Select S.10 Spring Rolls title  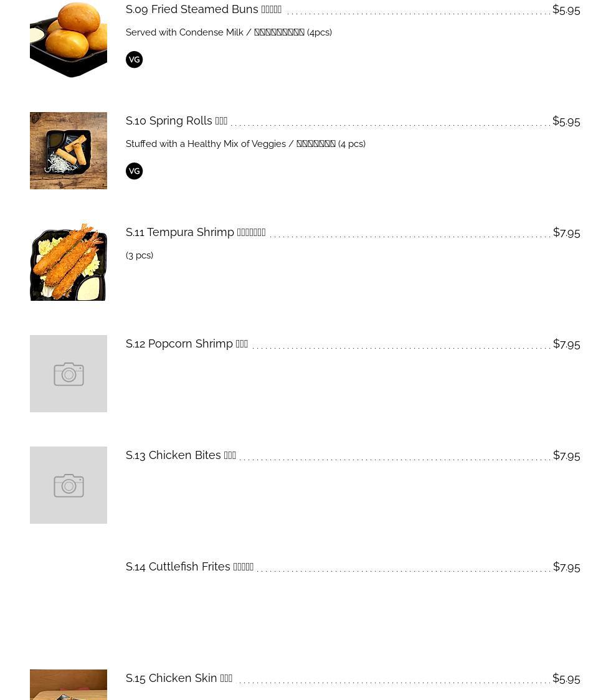click(176, 121)
